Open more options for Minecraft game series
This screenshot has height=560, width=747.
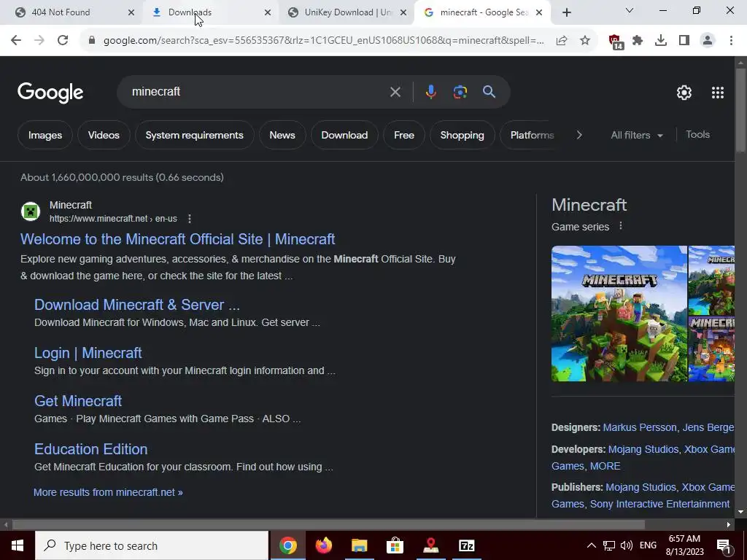[x=620, y=226]
